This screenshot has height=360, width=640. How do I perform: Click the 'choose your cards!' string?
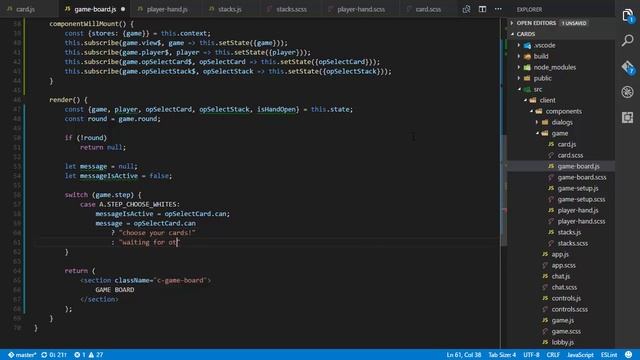(x=157, y=233)
